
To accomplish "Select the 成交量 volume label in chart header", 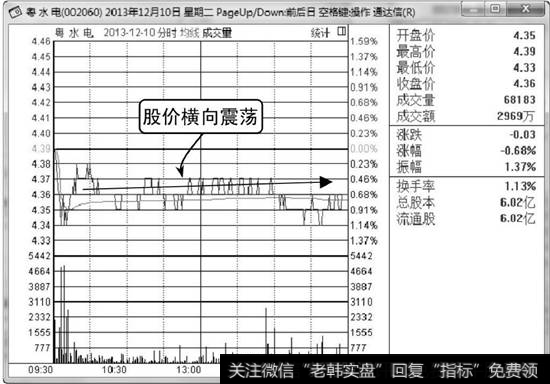I will (217, 33).
